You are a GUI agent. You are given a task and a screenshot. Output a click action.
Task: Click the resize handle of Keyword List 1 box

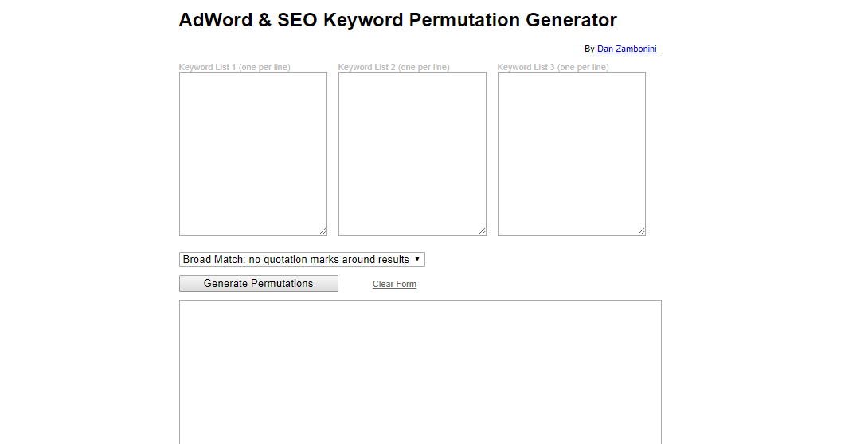(x=323, y=231)
